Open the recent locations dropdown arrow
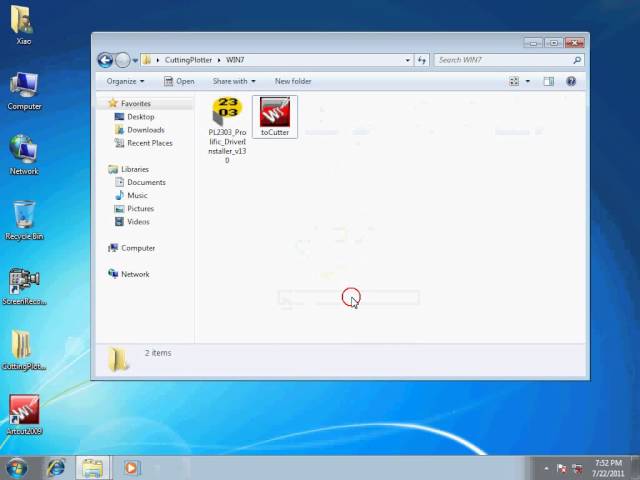640x480 pixels. click(136, 60)
